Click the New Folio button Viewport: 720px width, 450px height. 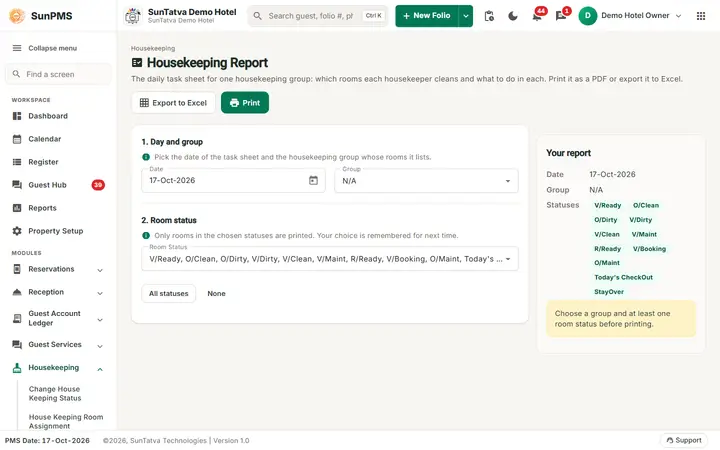tap(427, 16)
